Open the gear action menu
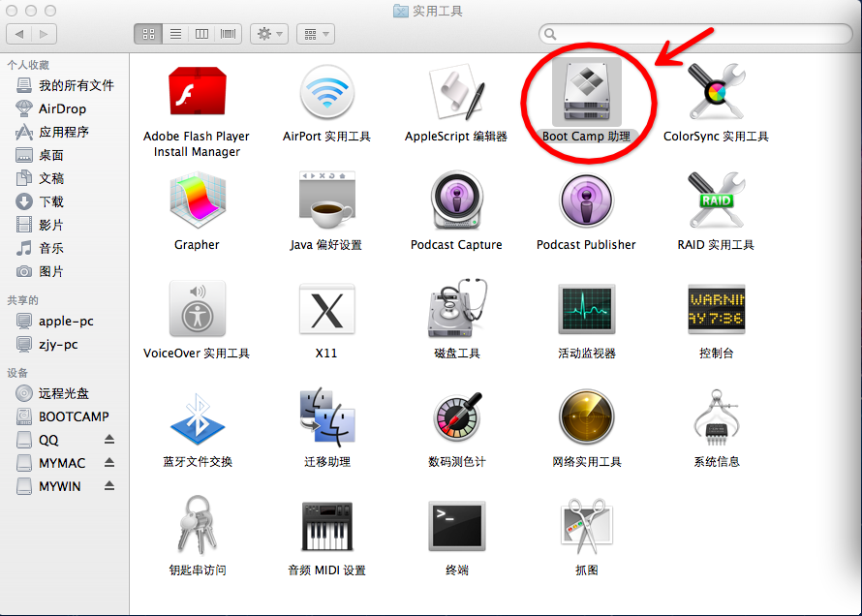862x616 pixels. (x=269, y=34)
